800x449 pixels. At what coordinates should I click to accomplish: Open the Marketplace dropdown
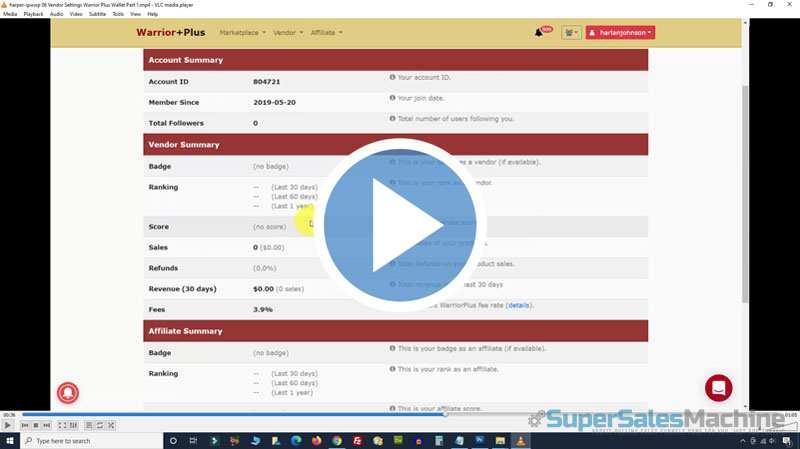click(x=242, y=33)
